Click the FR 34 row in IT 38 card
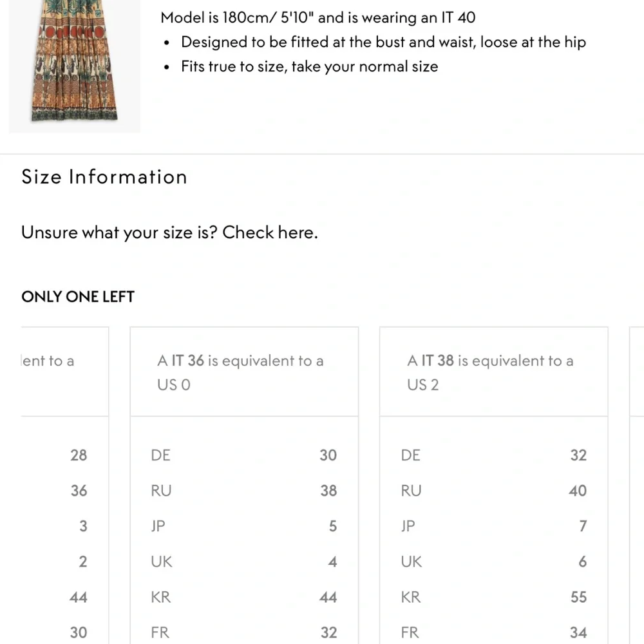Viewport: 644px width, 644px height. pyautogui.click(x=493, y=632)
